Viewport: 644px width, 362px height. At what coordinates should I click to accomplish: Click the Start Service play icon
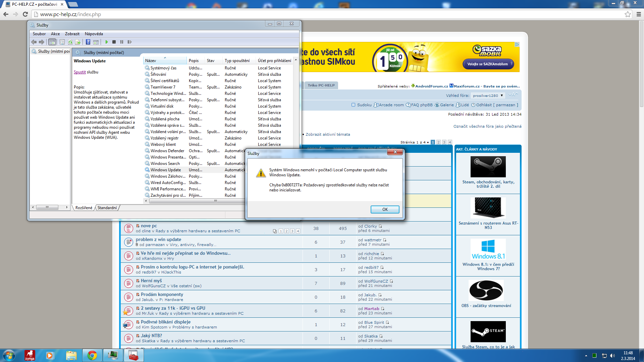[x=107, y=42]
